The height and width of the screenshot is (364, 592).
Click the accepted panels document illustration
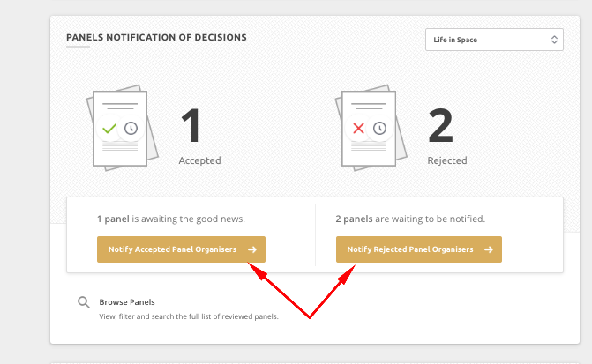tap(123, 128)
